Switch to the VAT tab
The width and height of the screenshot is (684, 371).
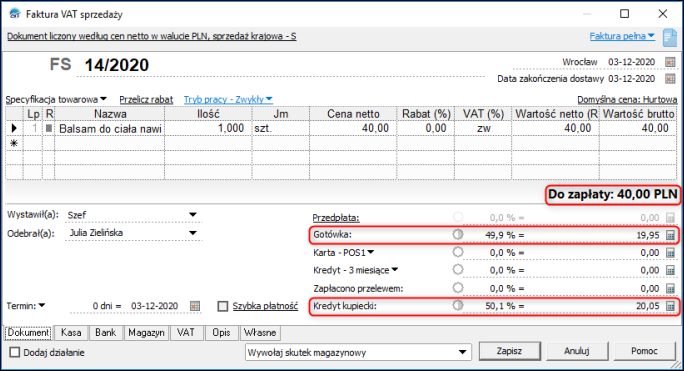tap(186, 333)
